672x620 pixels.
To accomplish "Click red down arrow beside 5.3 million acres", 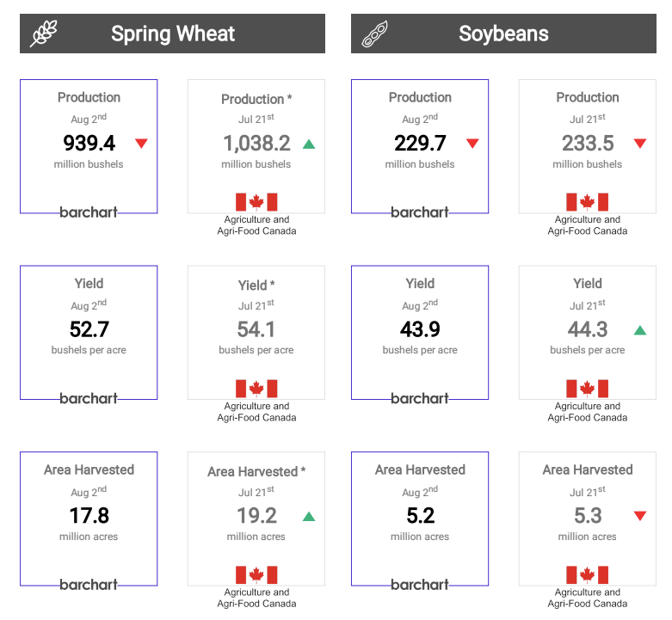I will tap(639, 516).
